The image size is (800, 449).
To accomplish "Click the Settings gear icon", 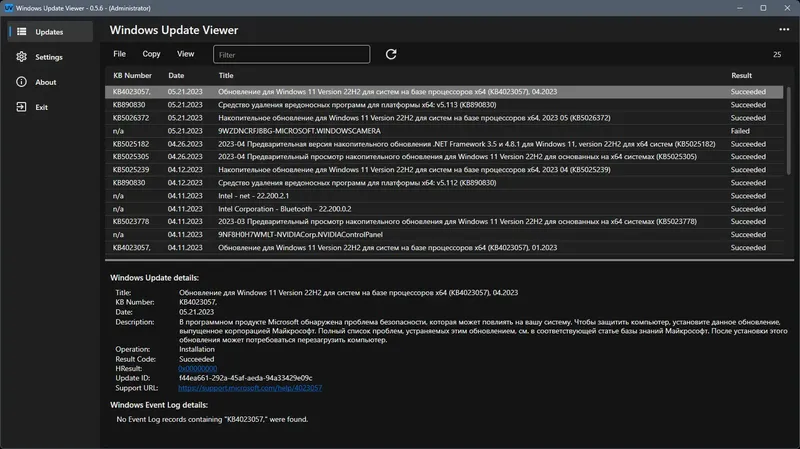I will point(21,57).
